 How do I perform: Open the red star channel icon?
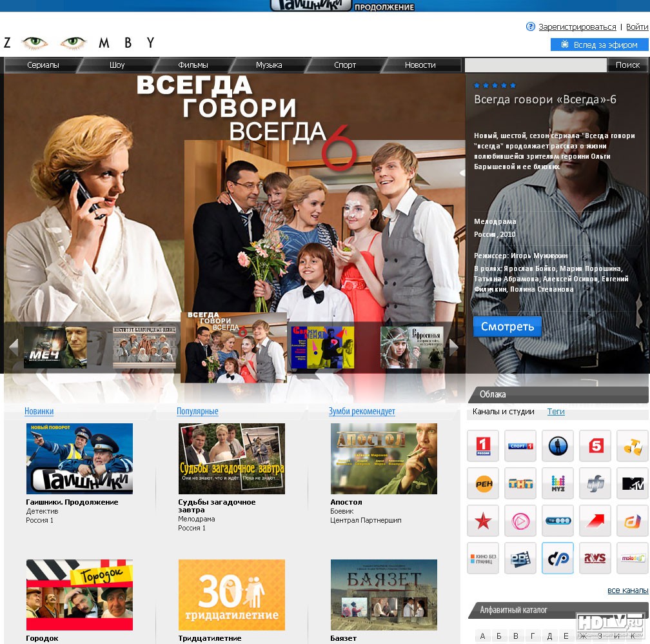(483, 520)
